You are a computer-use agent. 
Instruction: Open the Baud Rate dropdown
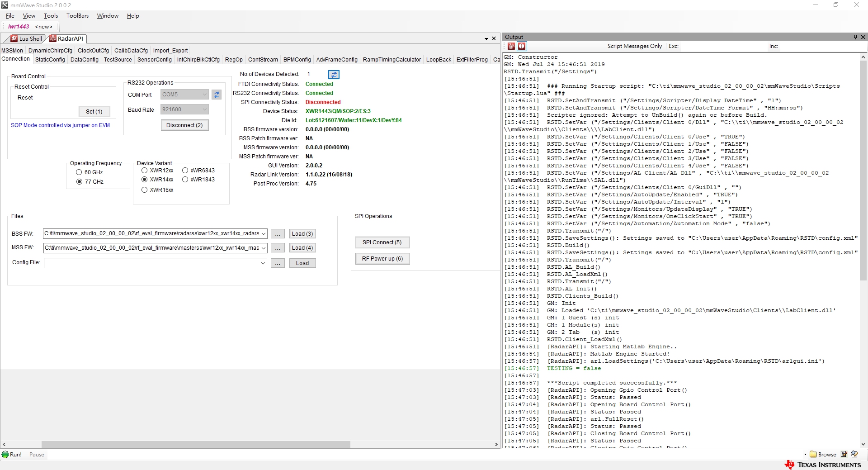pyautogui.click(x=204, y=109)
